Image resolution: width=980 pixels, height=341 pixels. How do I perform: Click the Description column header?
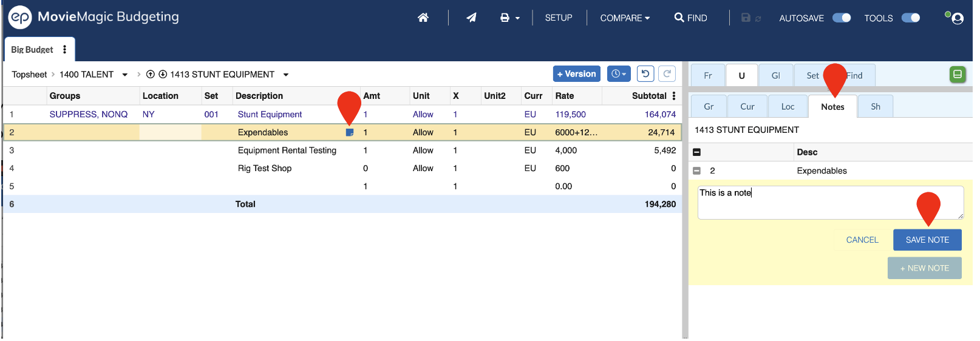tap(259, 96)
